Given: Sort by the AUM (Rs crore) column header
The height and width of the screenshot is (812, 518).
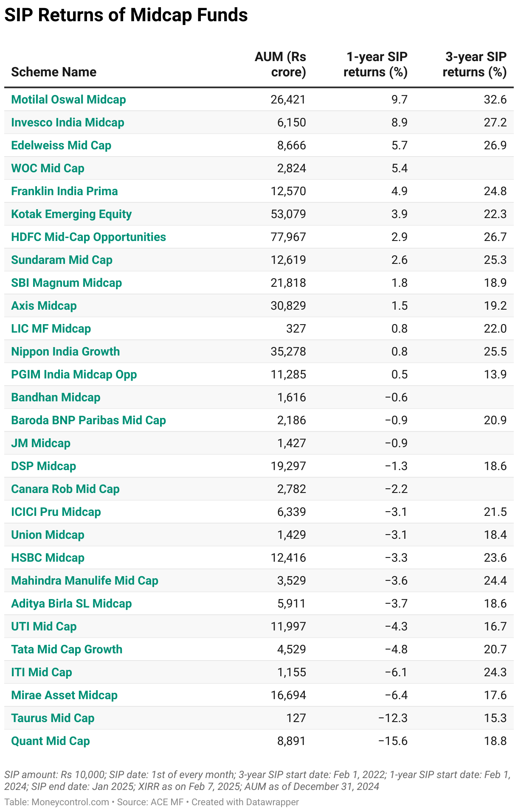Looking at the screenshot, I should [280, 64].
